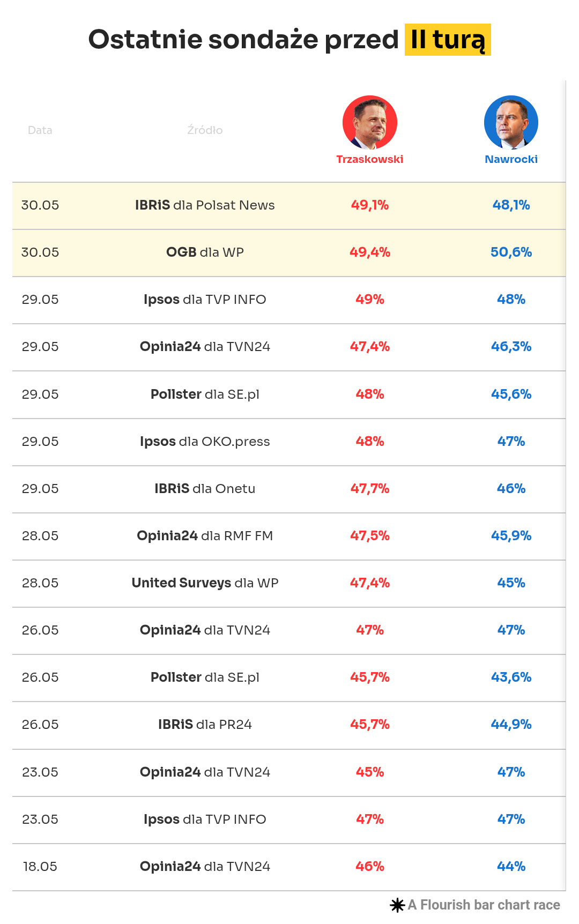Select the IBRiS dla PR24 row

[205, 725]
